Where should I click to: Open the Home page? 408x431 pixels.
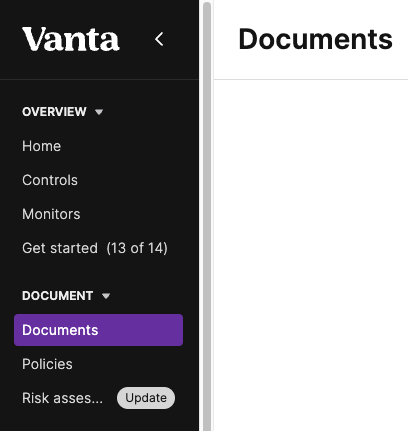(42, 146)
